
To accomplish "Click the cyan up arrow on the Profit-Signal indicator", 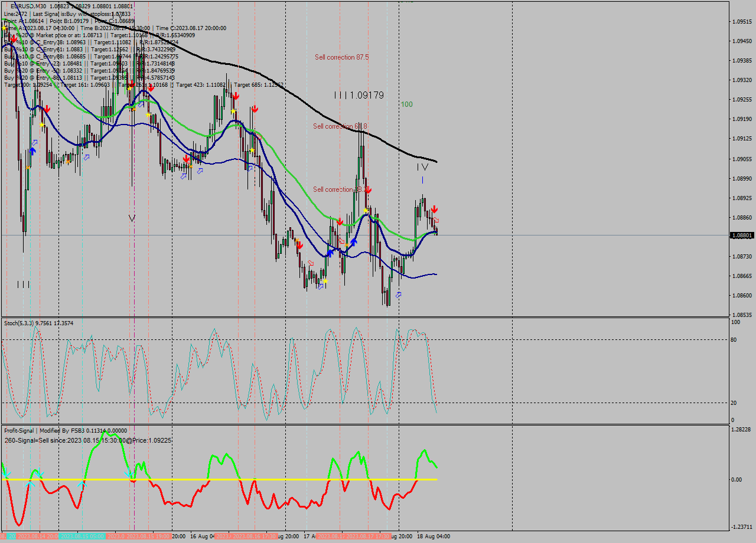I will [83, 485].
